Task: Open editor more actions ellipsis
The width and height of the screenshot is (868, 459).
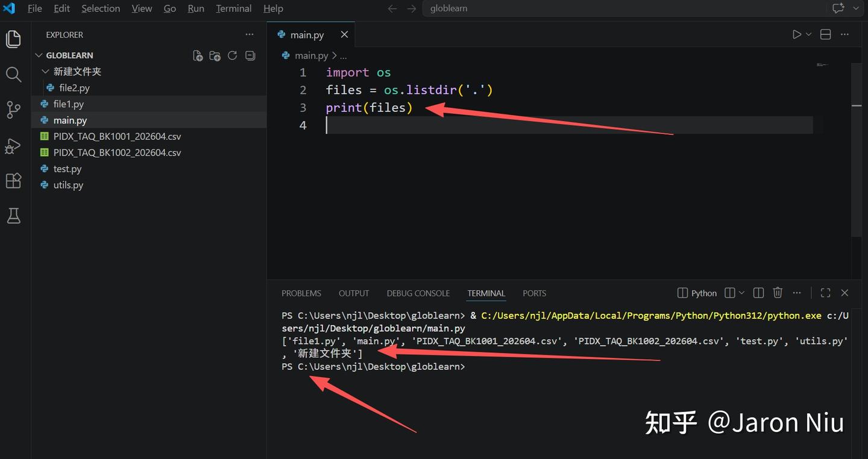Action: tap(844, 34)
